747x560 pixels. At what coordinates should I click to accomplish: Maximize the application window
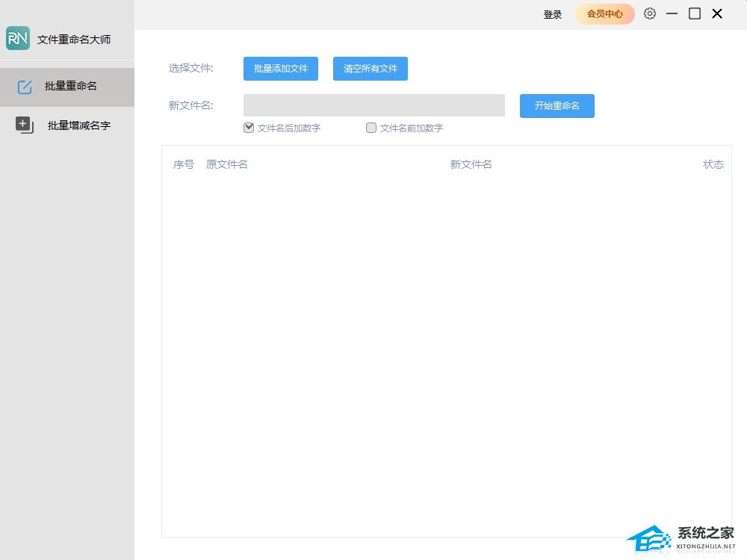pyautogui.click(x=695, y=13)
